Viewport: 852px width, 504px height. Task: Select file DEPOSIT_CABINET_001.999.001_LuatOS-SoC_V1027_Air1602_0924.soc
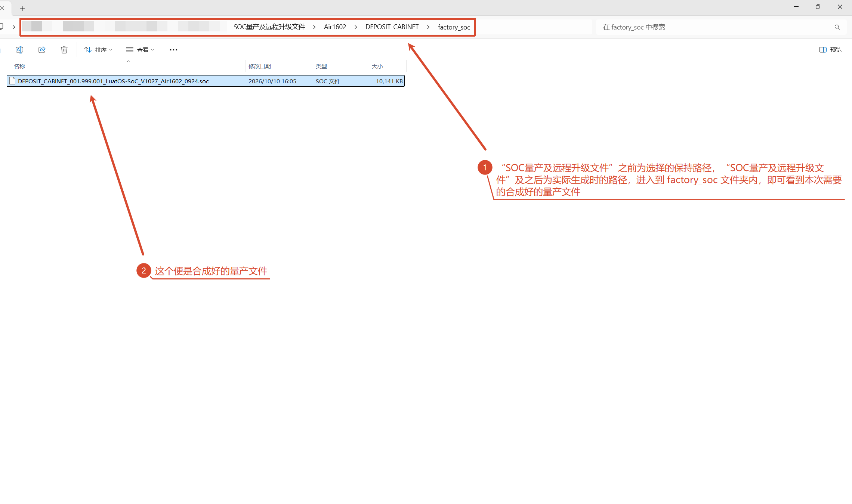tap(206, 81)
